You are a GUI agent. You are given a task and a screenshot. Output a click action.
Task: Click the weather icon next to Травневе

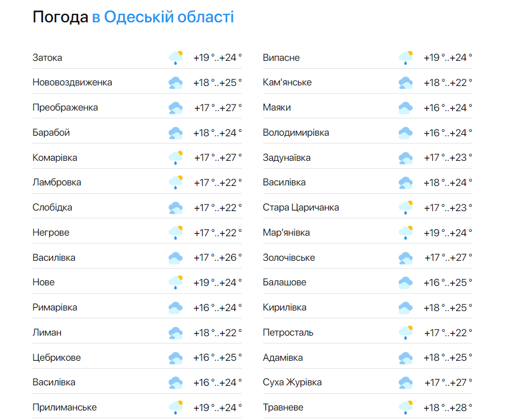click(x=405, y=406)
